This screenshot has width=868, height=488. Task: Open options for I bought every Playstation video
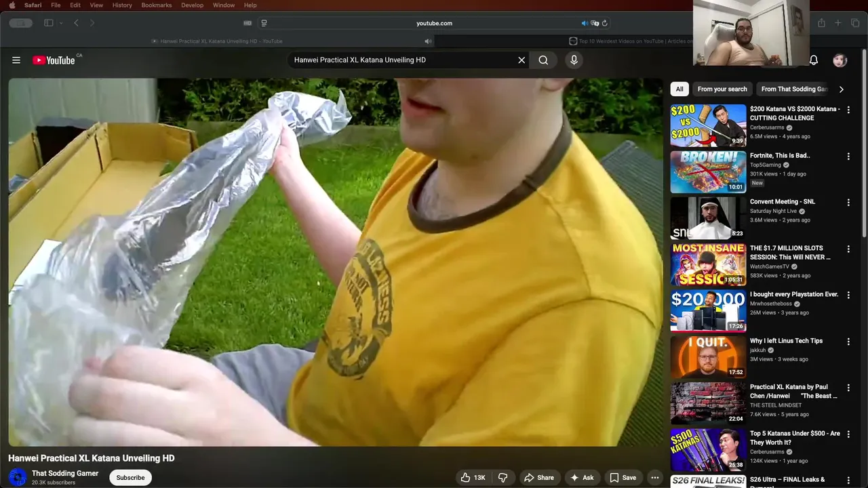(848, 295)
